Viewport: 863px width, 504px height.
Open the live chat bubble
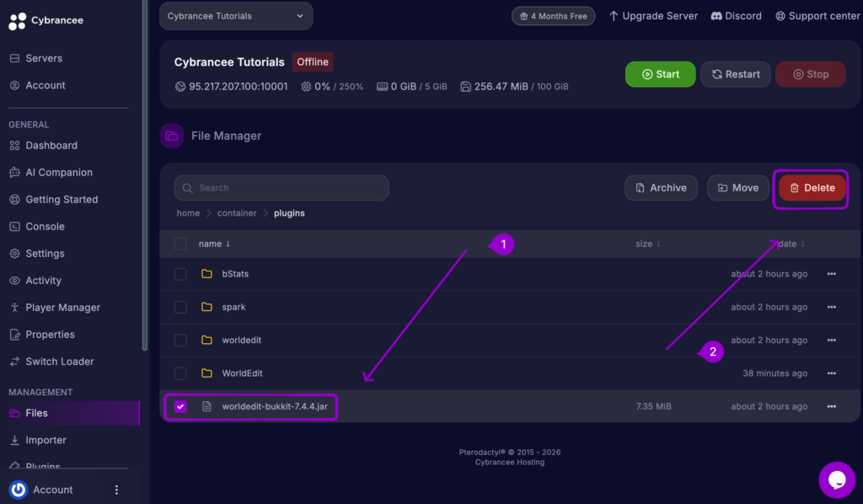point(837,480)
